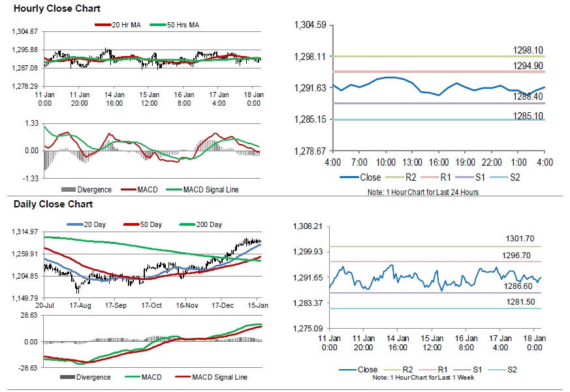The height and width of the screenshot is (392, 570).
Task: Select the 1298.10 resistance level label
Action: (x=528, y=50)
